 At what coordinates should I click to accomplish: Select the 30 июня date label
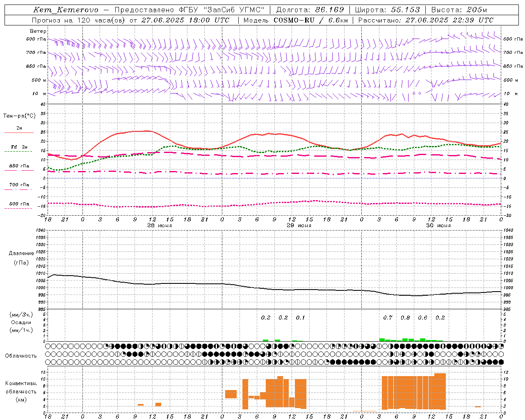438,226
